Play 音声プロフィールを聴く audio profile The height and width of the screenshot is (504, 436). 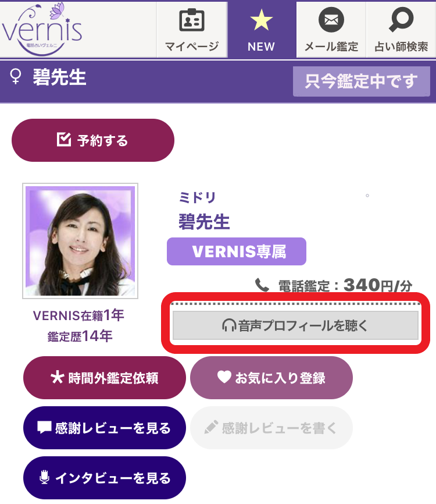(x=295, y=325)
